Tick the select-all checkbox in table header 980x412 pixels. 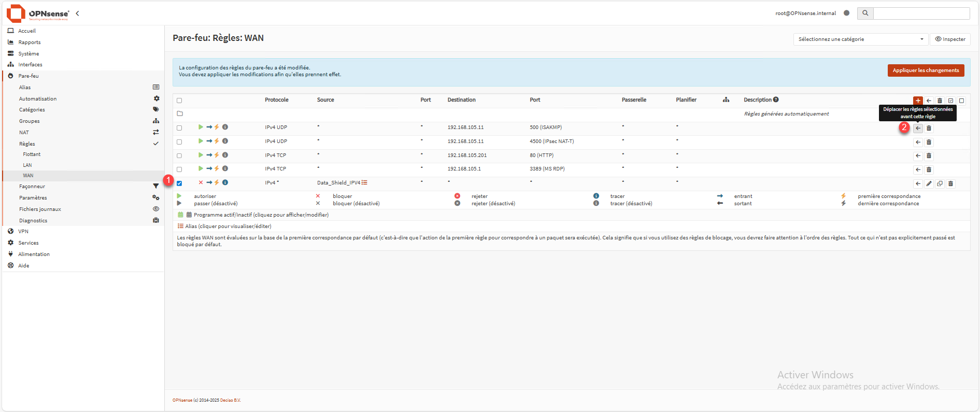pos(179,101)
